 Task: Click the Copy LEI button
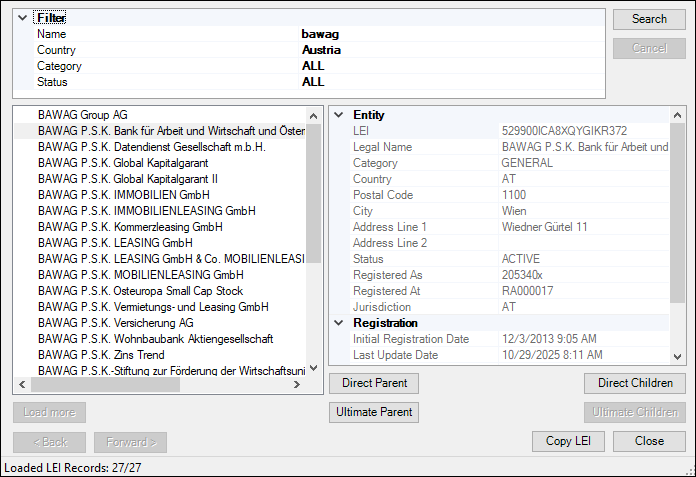[x=568, y=441]
